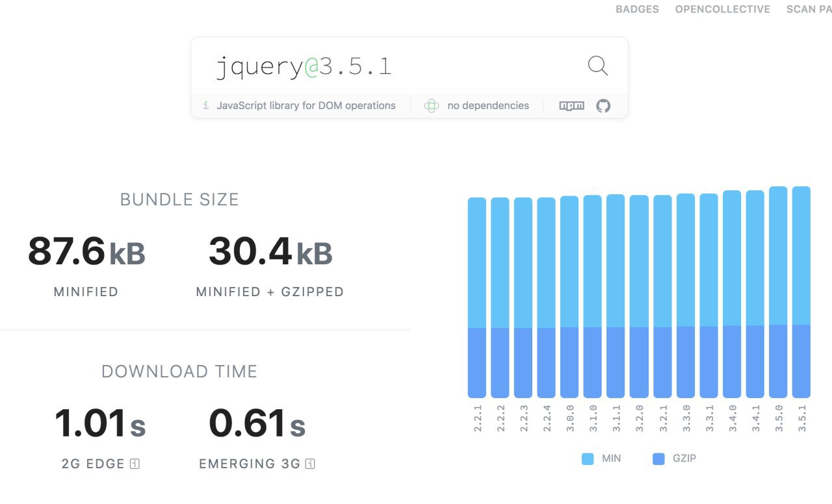The height and width of the screenshot is (504, 832).
Task: Select the 3.5.1 version bar
Action: pyautogui.click(x=801, y=292)
